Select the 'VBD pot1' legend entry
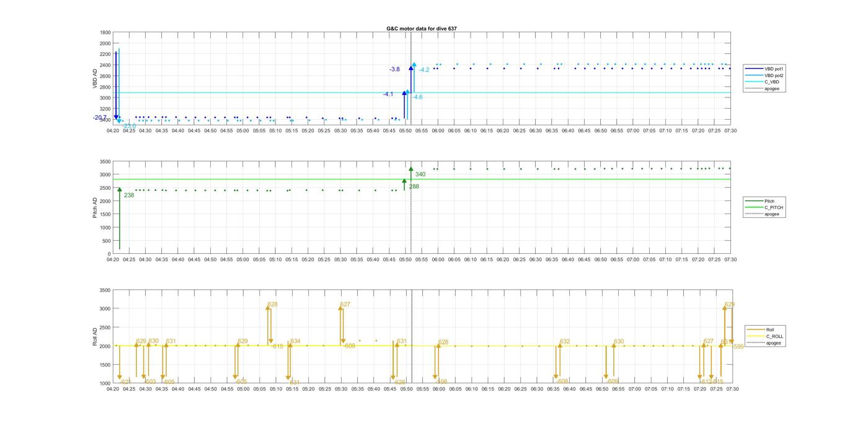868x430 pixels. click(764, 69)
